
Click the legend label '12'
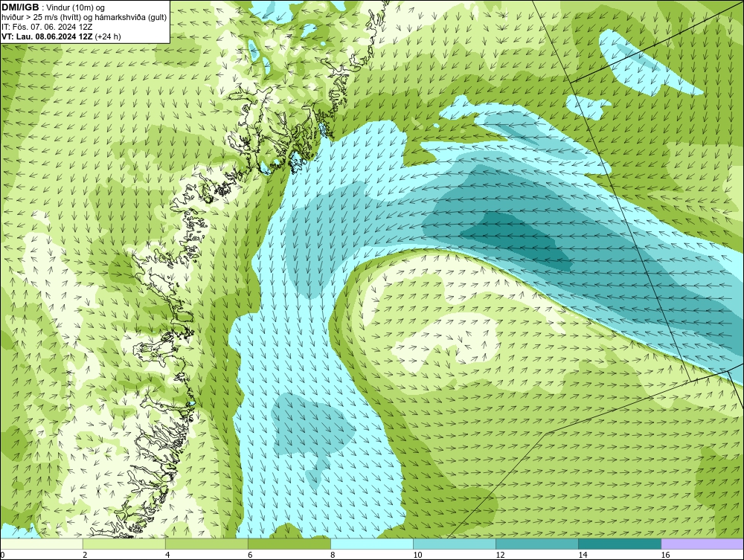click(500, 555)
